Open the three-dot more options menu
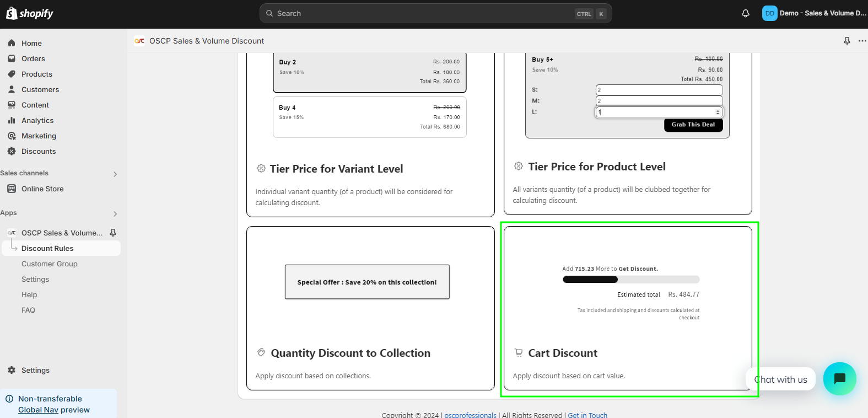868x418 pixels. 862,41
